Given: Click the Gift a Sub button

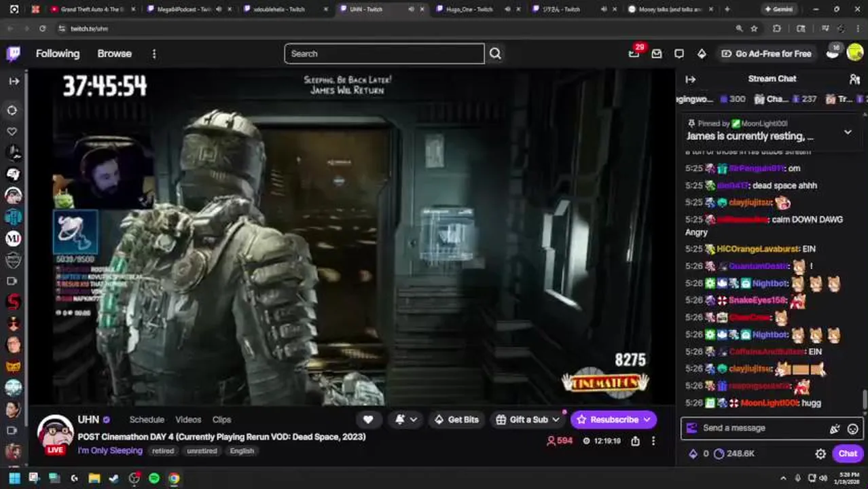Looking at the screenshot, I should tap(527, 420).
